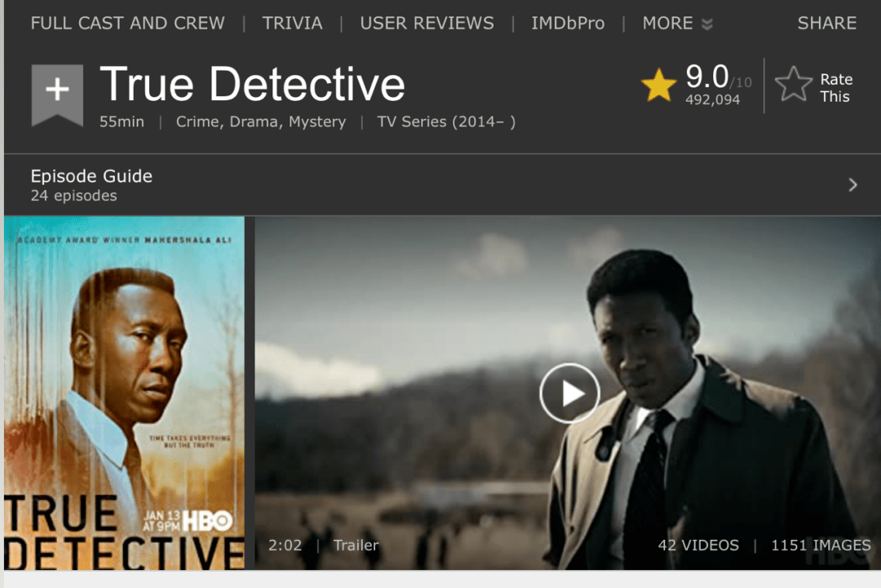The height and width of the screenshot is (588, 881).
Task: Expand the MORE dropdown menu
Action: pyautogui.click(x=677, y=23)
